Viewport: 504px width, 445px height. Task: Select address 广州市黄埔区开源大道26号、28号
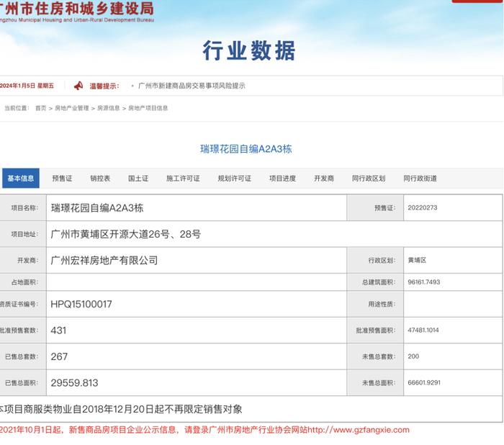point(126,234)
